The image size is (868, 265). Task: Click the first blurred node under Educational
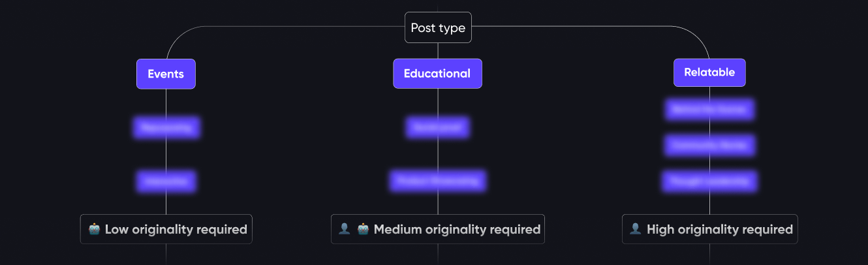(437, 127)
